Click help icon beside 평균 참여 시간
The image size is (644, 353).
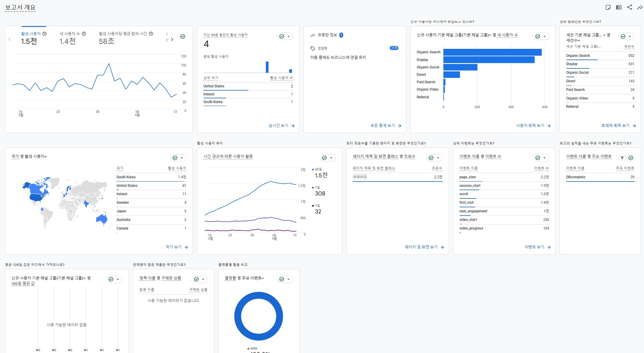click(x=151, y=34)
